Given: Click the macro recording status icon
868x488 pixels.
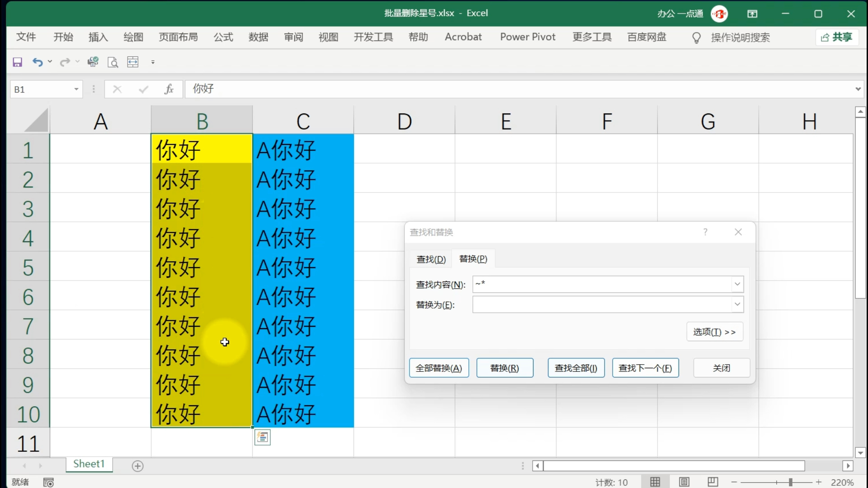Looking at the screenshot, I should (48, 483).
